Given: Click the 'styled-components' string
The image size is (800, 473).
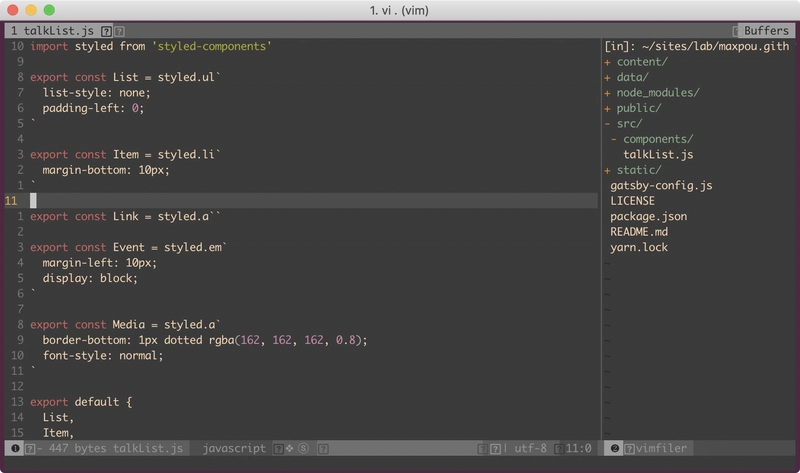Looking at the screenshot, I should (211, 46).
